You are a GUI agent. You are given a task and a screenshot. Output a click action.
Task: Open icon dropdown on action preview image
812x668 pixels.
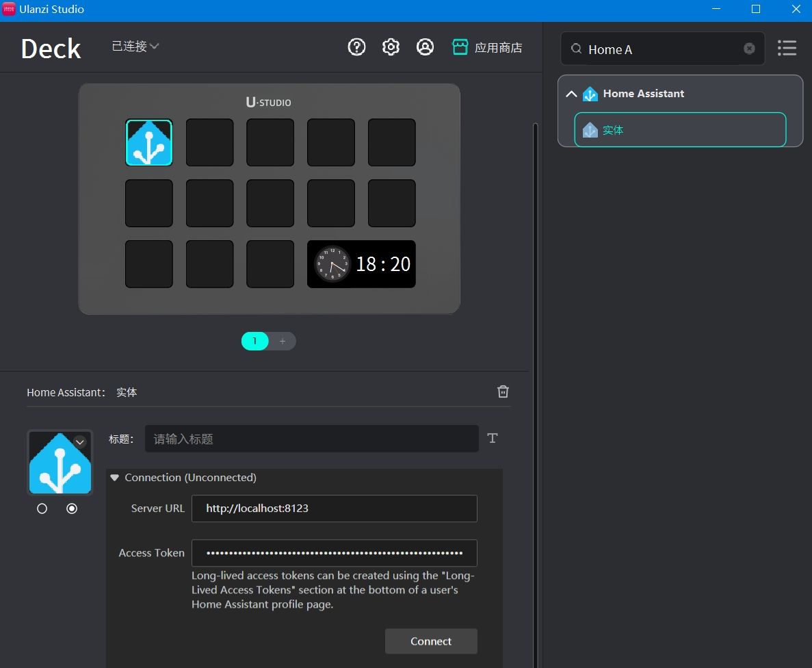tap(80, 442)
